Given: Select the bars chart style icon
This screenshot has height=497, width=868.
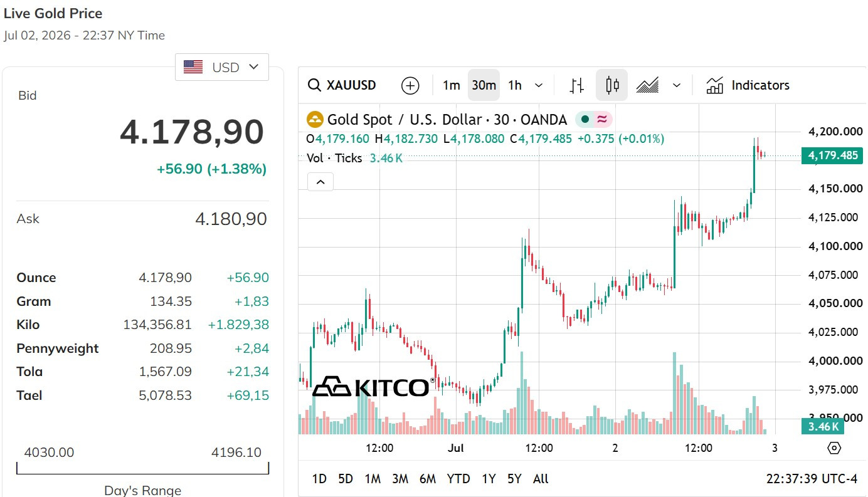Looking at the screenshot, I should pyautogui.click(x=577, y=85).
